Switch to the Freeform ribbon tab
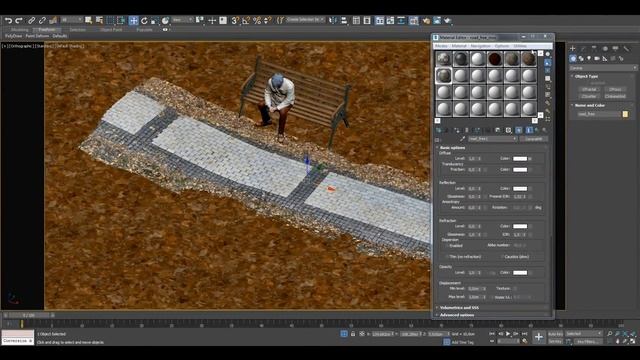The height and width of the screenshot is (360, 640). point(47,30)
